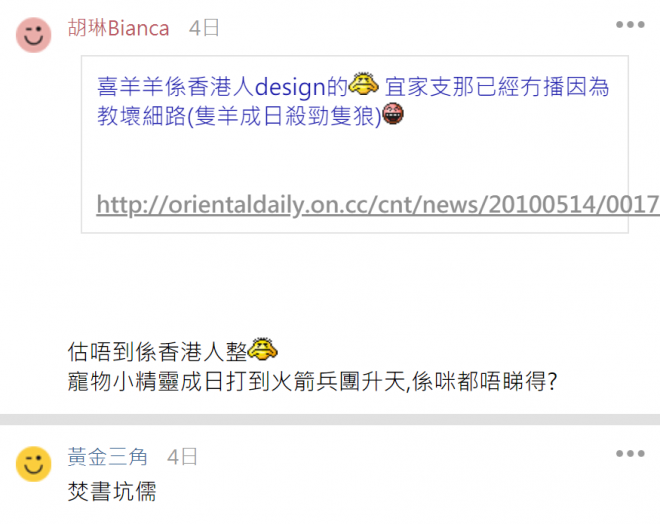Click the red laughing emoji in the quote

[x=393, y=113]
